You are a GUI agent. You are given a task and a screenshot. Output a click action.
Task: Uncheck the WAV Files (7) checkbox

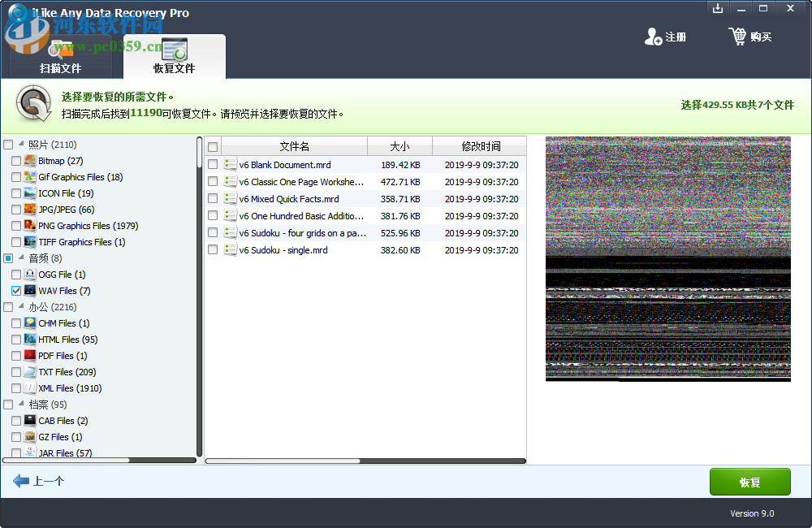click(16, 291)
